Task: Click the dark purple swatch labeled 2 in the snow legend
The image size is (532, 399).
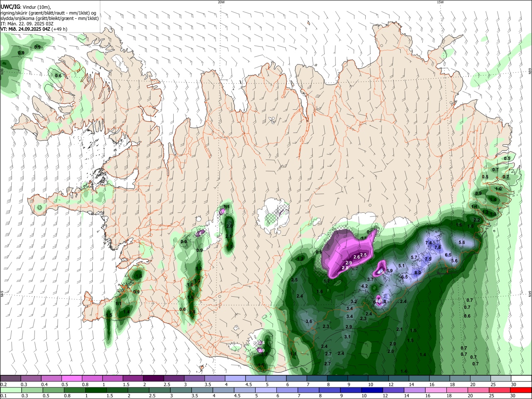Action: pyautogui.click(x=153, y=378)
